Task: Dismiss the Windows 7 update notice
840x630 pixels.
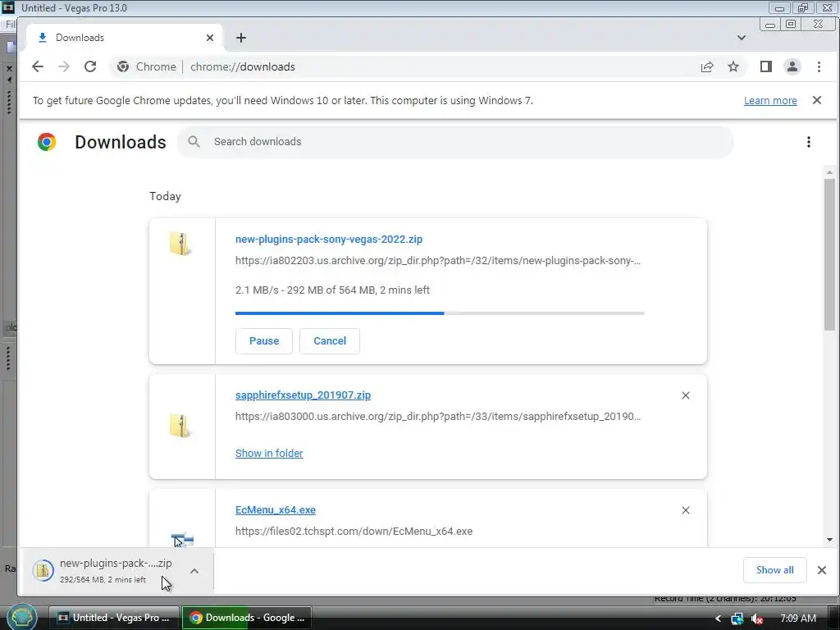Action: pos(817,100)
